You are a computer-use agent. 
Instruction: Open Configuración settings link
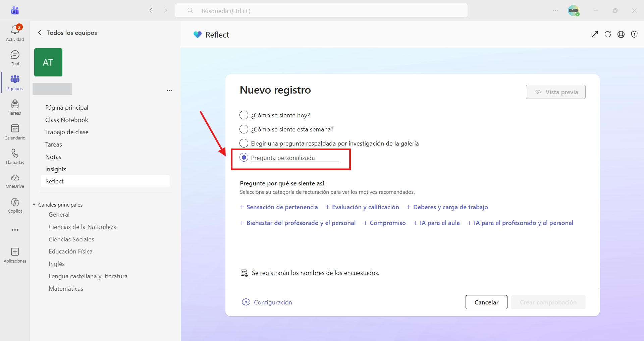267,302
